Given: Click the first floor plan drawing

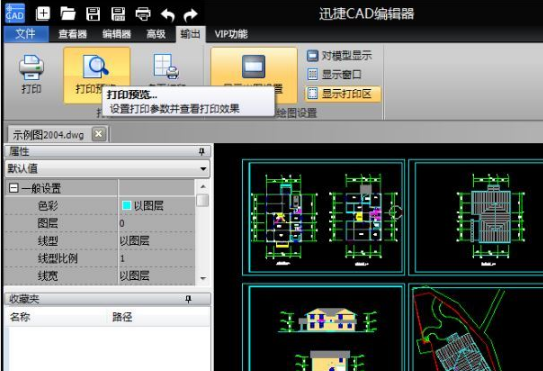Looking at the screenshot, I should [x=284, y=220].
